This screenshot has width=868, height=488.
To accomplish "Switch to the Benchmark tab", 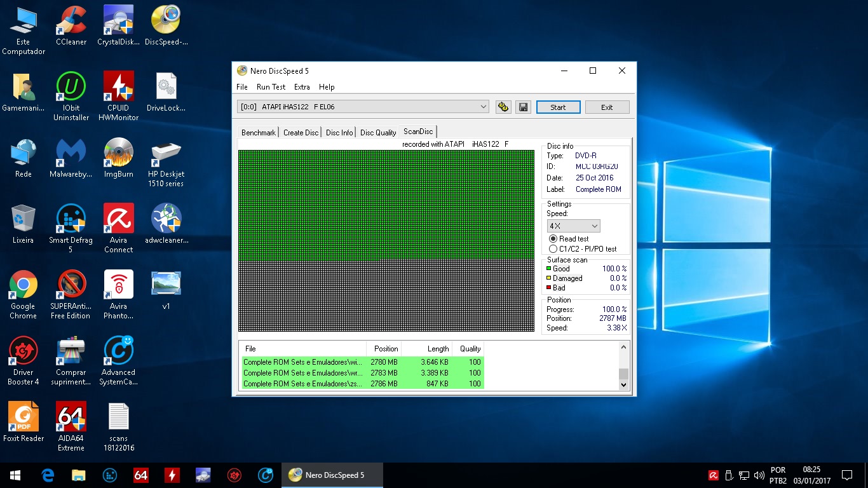I will [259, 133].
